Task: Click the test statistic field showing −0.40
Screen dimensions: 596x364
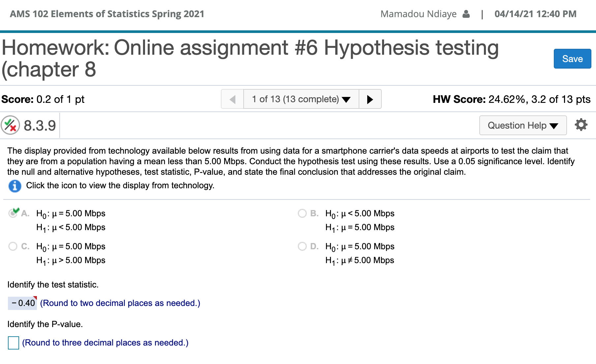Action: pos(22,303)
